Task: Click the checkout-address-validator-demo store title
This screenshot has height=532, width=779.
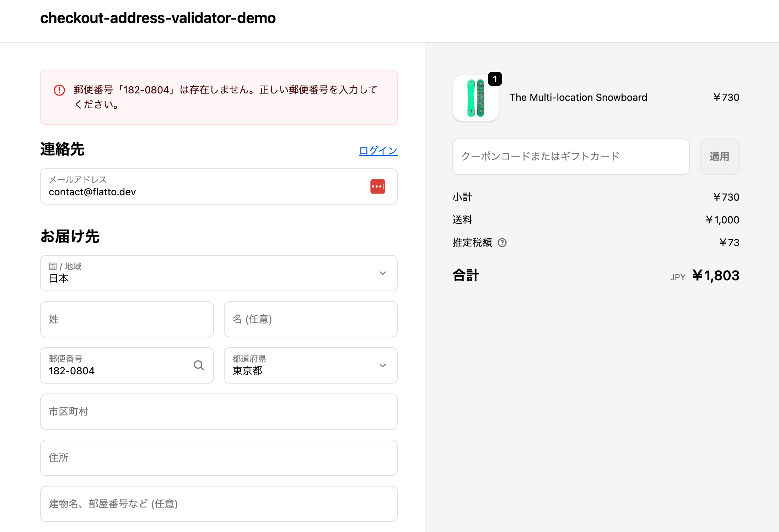Action: tap(158, 18)
